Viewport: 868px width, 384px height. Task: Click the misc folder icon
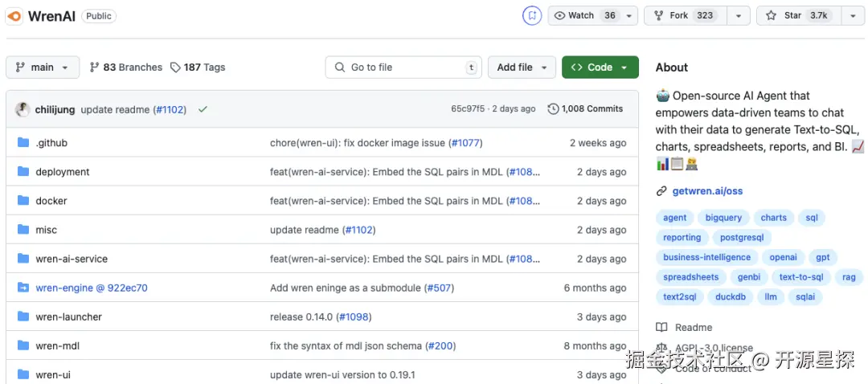(x=23, y=229)
